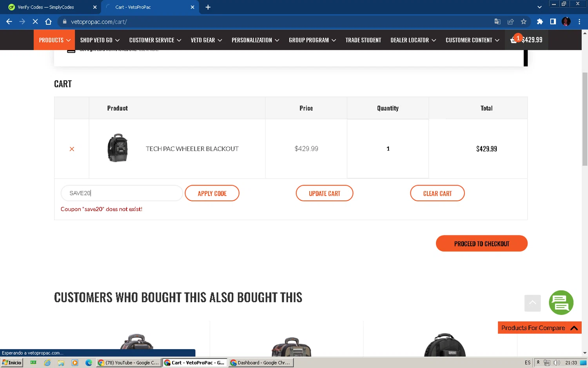Click the ES language indicator
Viewport: 588px width, 368px height.
coord(528,363)
